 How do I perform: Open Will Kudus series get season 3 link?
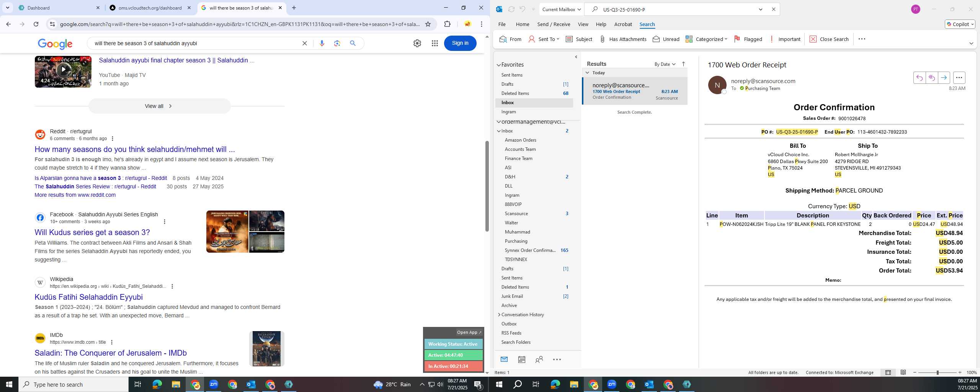tap(92, 232)
